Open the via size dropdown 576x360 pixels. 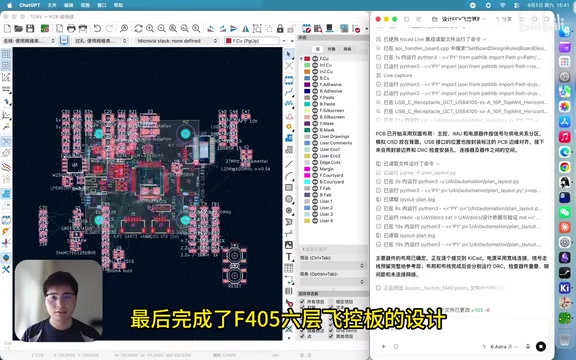coord(101,41)
